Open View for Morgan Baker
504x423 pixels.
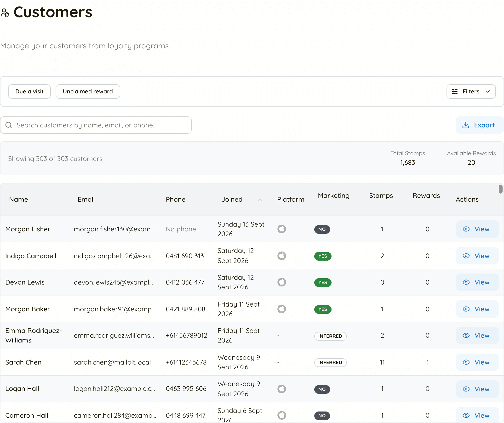[x=477, y=309]
